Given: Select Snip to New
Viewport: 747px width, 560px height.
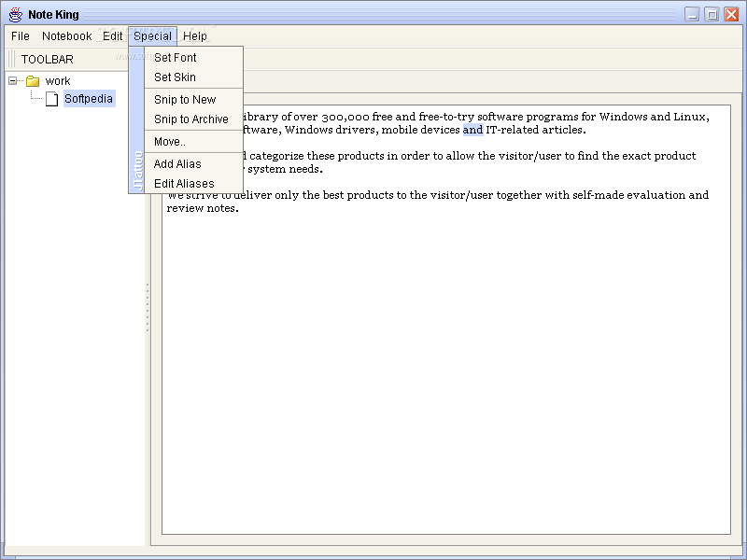Looking at the screenshot, I should (193, 100).
